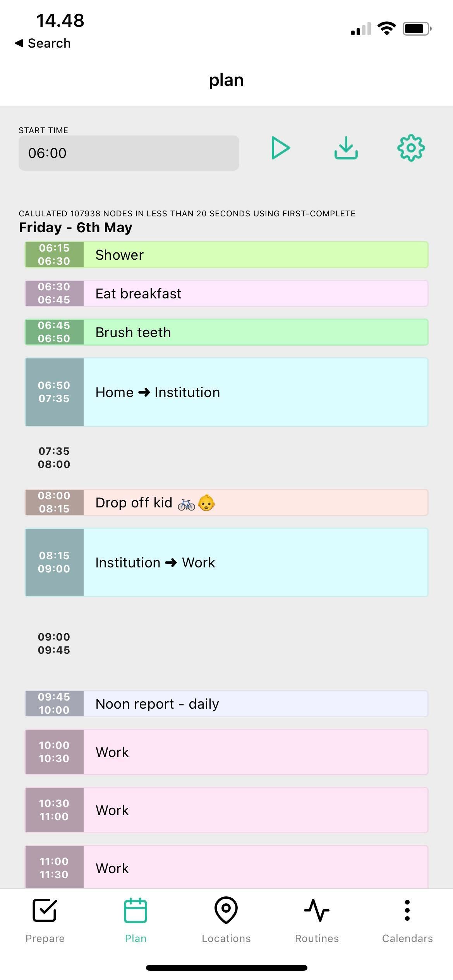
Task: Open settings with the gear icon
Action: click(x=411, y=148)
